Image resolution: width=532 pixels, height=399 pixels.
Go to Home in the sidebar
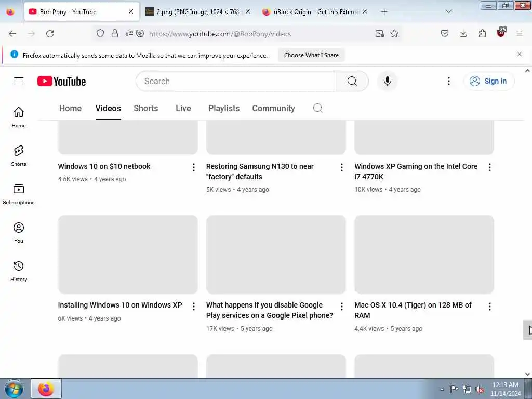point(19,117)
